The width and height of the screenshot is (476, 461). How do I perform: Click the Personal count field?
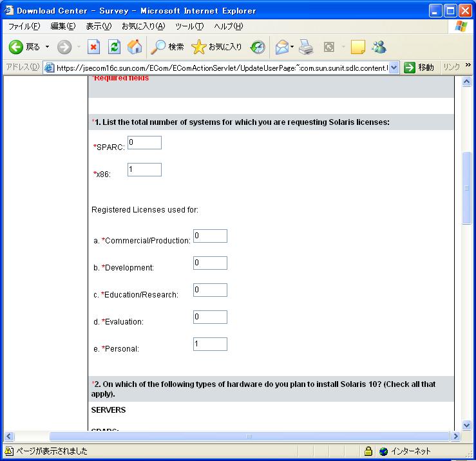coord(210,344)
